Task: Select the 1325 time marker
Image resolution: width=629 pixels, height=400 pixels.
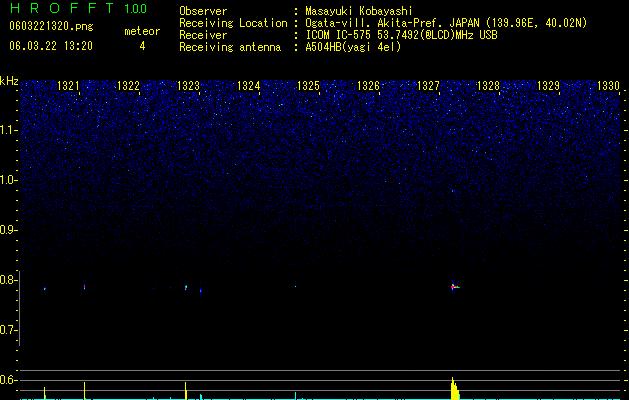Action: click(x=308, y=86)
